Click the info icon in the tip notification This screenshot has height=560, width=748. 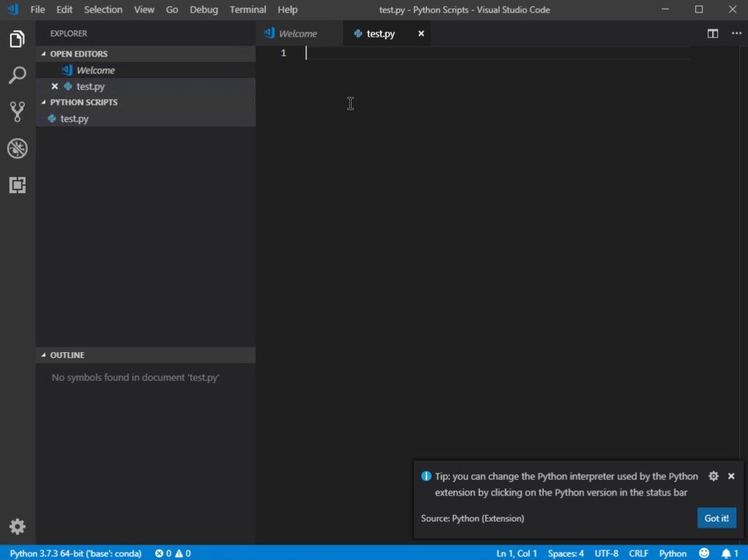click(426, 476)
